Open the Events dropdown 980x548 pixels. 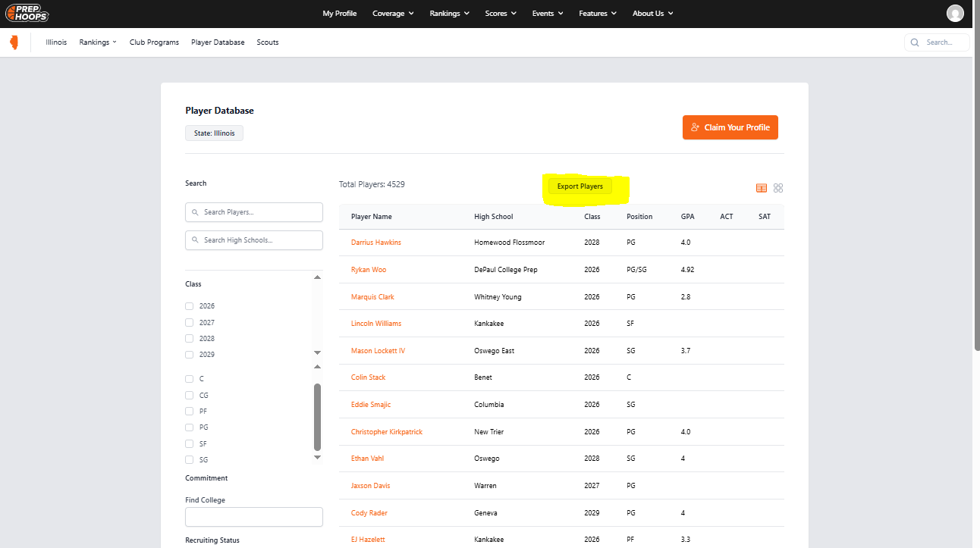tap(547, 13)
